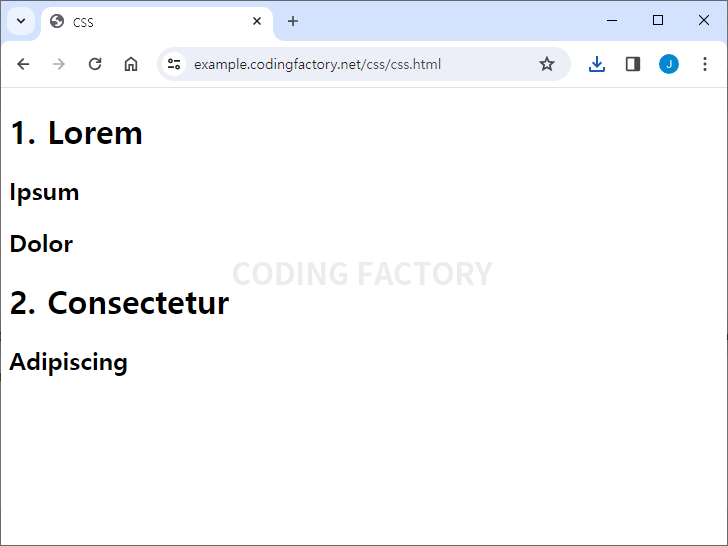728x546 pixels.
Task: Click the back navigation arrow
Action: tap(23, 64)
